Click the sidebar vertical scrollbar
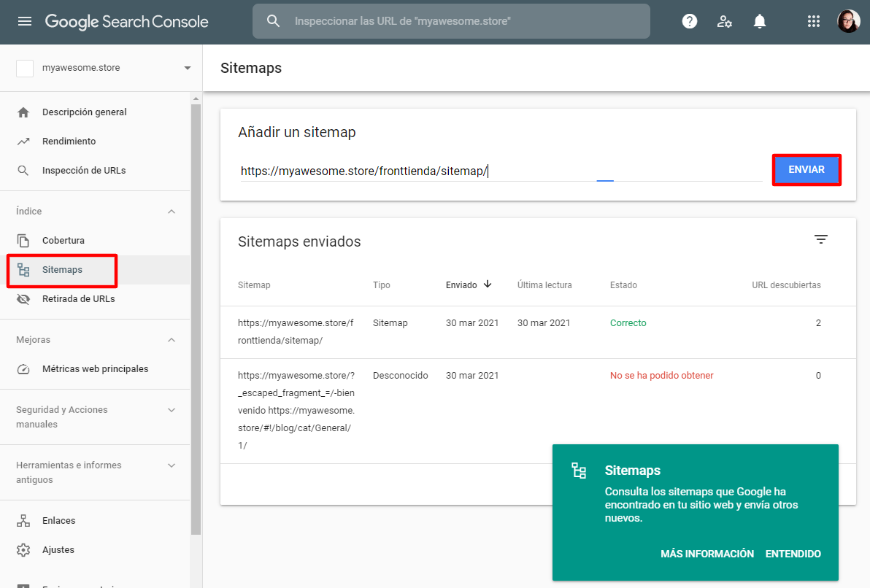Viewport: 870px width, 588px height. tap(196, 319)
